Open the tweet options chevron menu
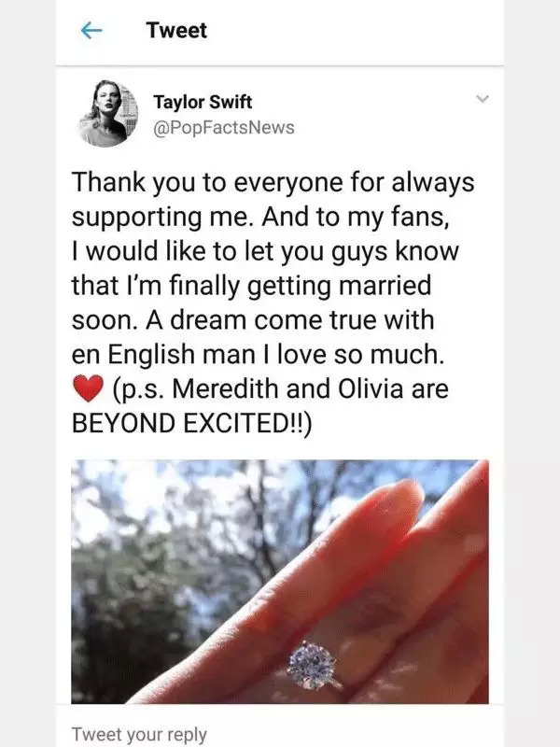The height and width of the screenshot is (747, 560). (483, 99)
